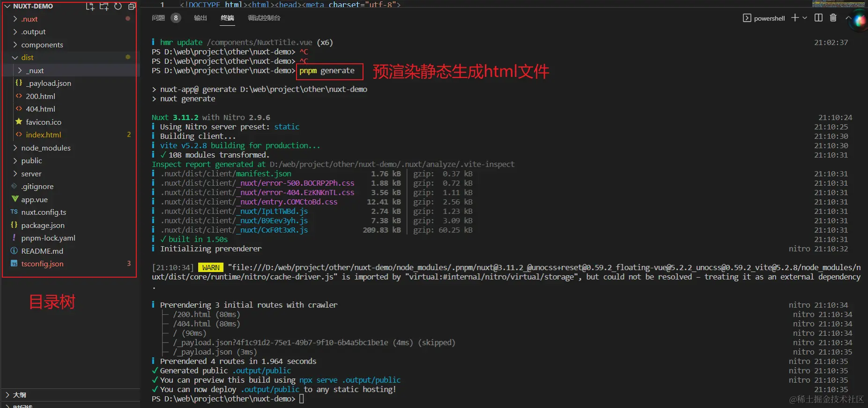Collapse the NUXT-DEMO project root
The image size is (868, 408).
point(7,6)
